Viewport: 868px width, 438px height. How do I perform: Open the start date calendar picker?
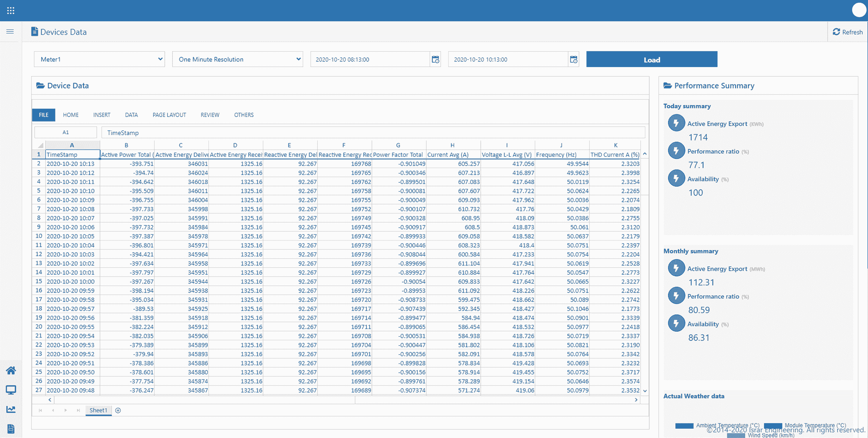coord(435,60)
